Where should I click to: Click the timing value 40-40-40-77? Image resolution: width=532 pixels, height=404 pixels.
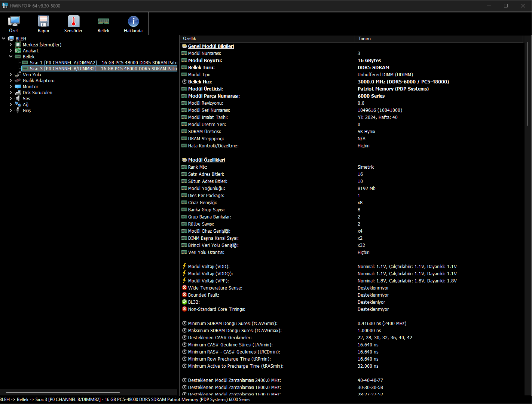tap(370, 380)
